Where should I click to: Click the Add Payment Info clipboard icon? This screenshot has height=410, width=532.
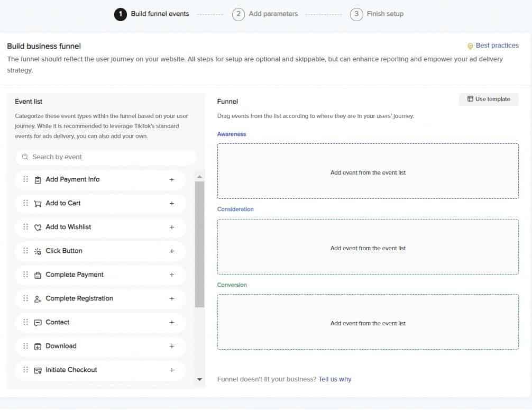pos(38,180)
